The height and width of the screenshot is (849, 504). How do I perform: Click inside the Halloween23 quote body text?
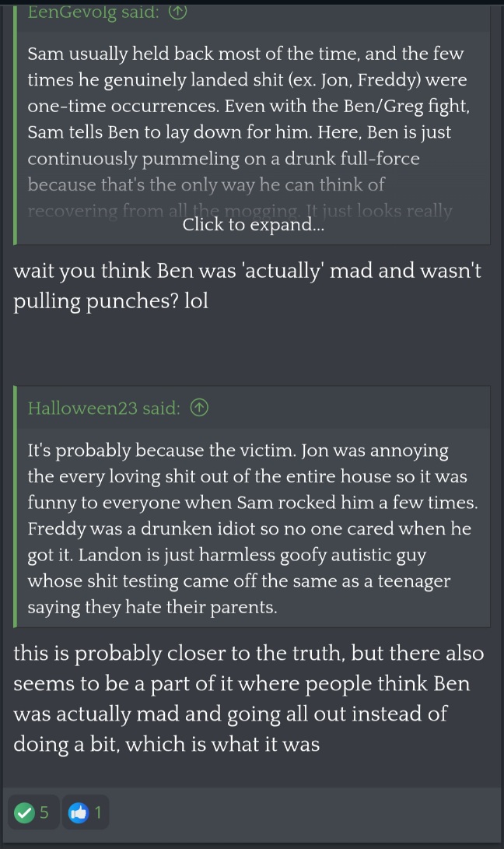(x=253, y=528)
